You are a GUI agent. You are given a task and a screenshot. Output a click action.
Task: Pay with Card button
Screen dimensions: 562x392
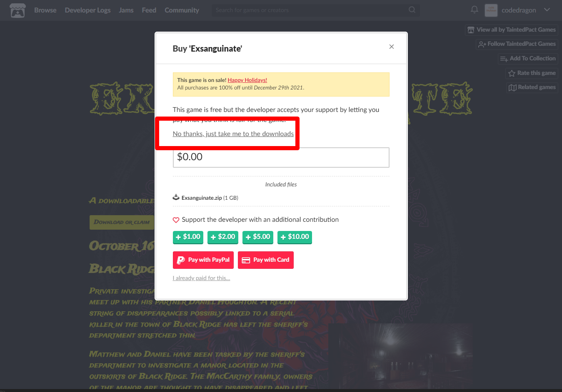pyautogui.click(x=266, y=260)
